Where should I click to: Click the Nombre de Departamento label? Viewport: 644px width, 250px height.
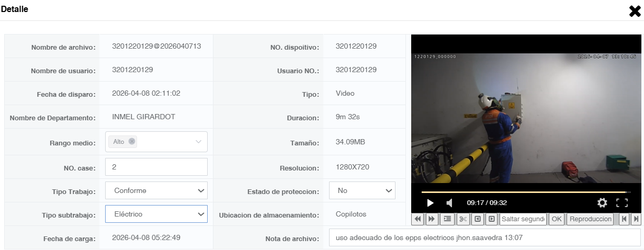[x=53, y=118]
